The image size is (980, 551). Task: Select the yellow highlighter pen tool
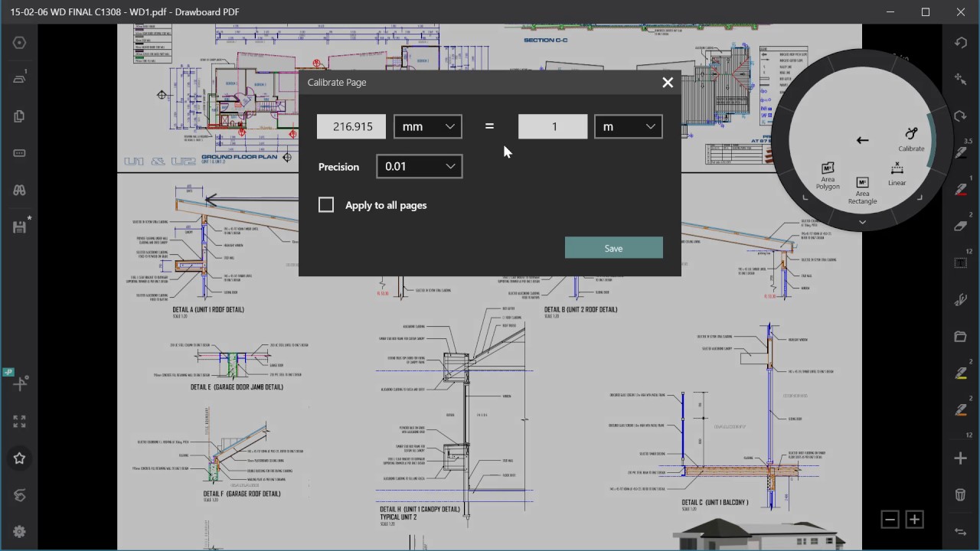(x=961, y=373)
